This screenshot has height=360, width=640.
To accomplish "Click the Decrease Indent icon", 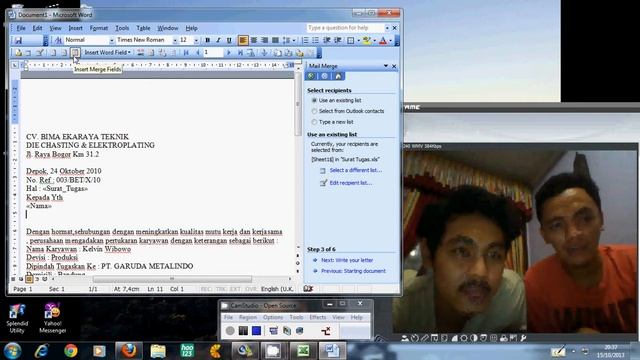I will click(327, 40).
